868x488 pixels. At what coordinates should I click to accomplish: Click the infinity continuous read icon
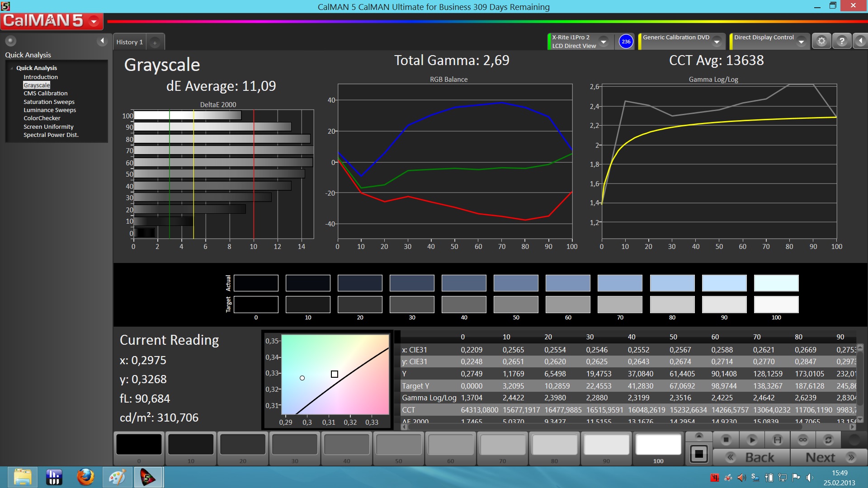(x=803, y=440)
